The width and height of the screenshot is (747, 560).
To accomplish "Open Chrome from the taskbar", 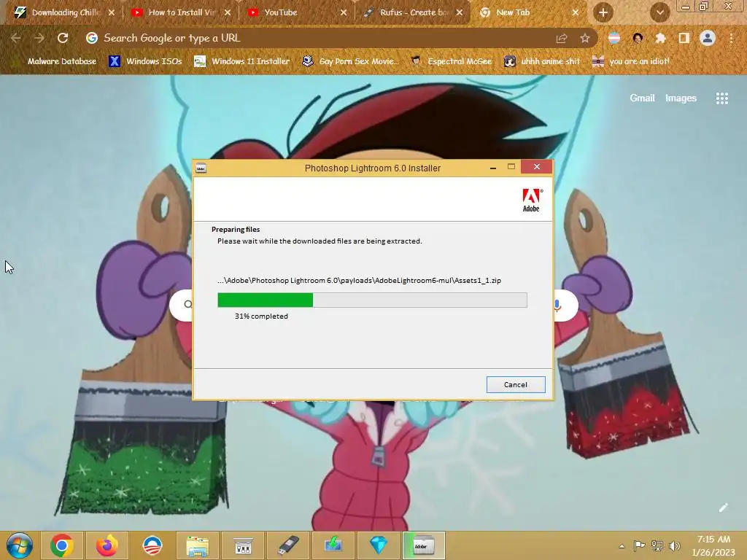I will coord(62,545).
